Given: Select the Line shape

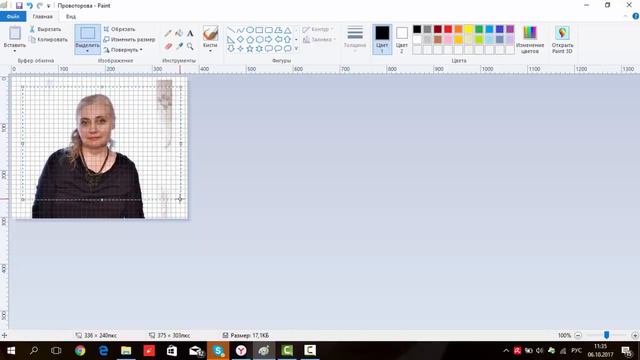Looking at the screenshot, I should [231, 30].
